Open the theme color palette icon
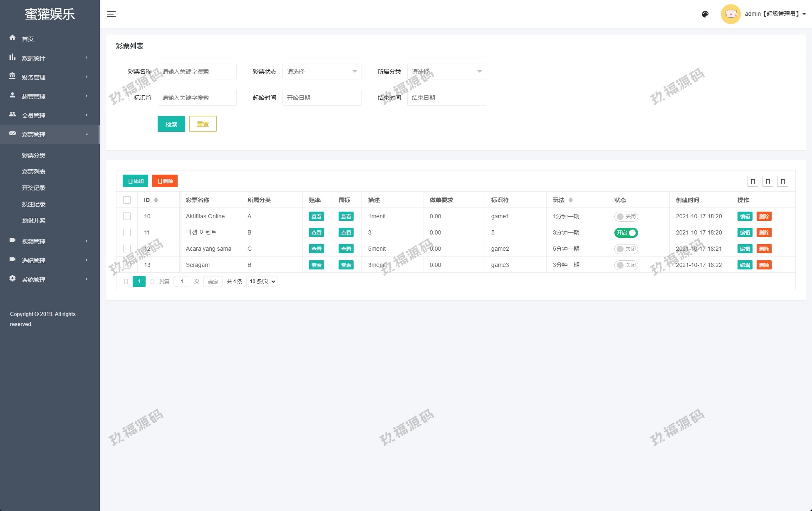The width and height of the screenshot is (812, 511). point(705,14)
